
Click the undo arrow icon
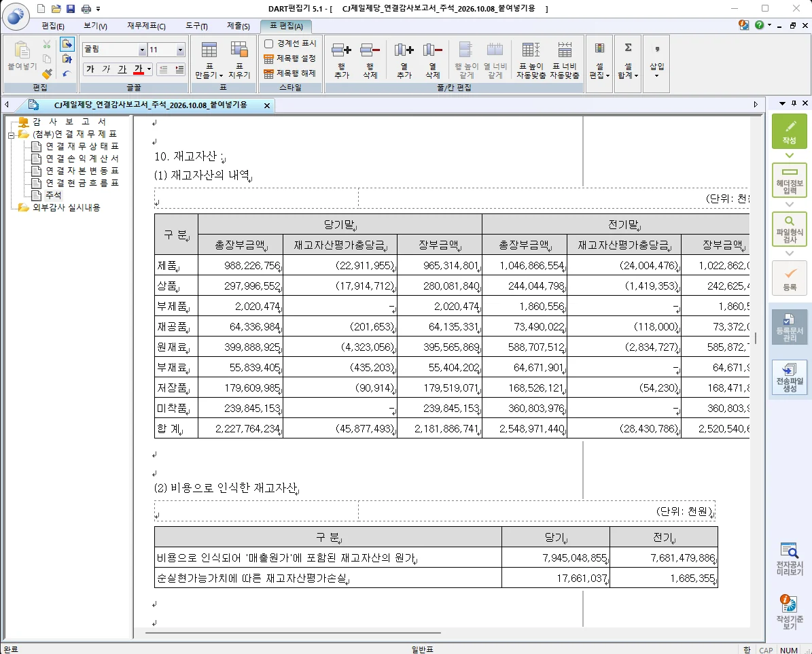(x=67, y=73)
